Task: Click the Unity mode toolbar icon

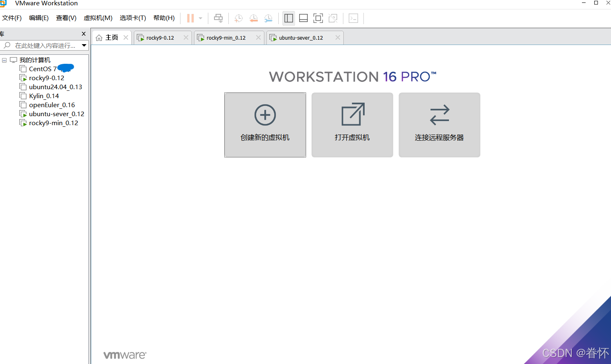Action: (333, 18)
